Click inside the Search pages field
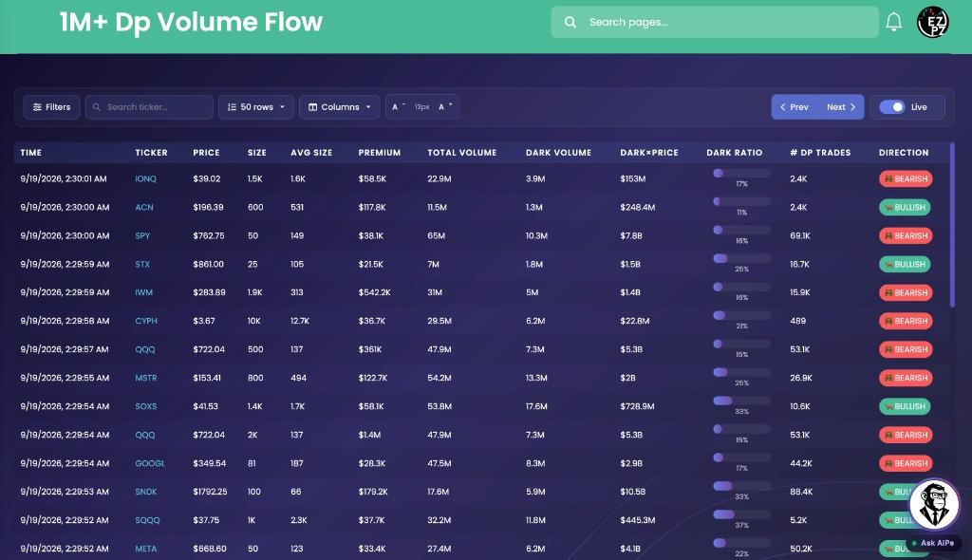This screenshot has width=972, height=560. [715, 23]
